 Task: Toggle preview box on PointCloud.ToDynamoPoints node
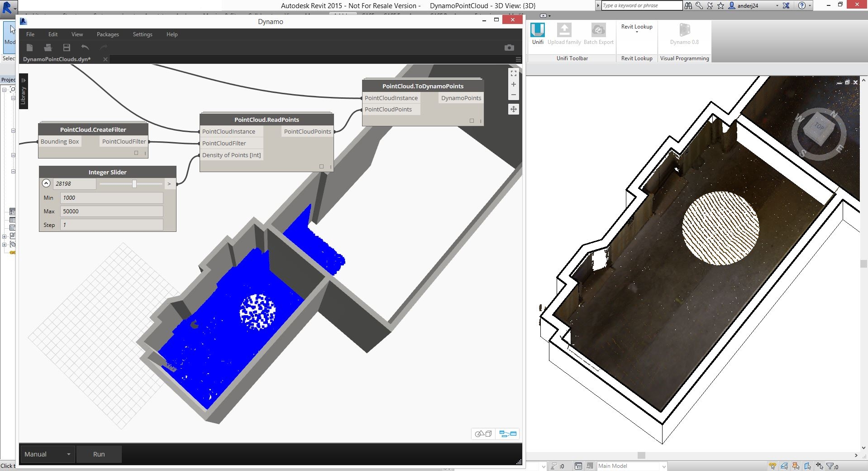(x=472, y=121)
